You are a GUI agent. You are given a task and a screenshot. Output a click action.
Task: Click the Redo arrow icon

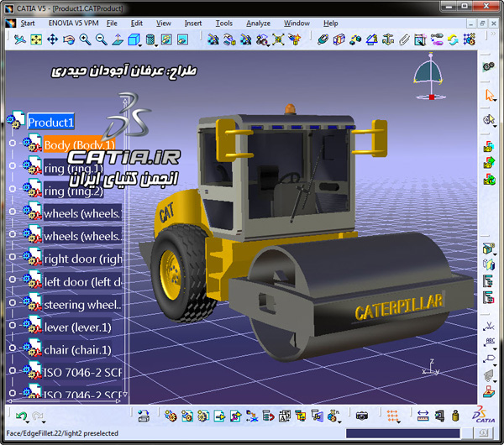(37, 416)
